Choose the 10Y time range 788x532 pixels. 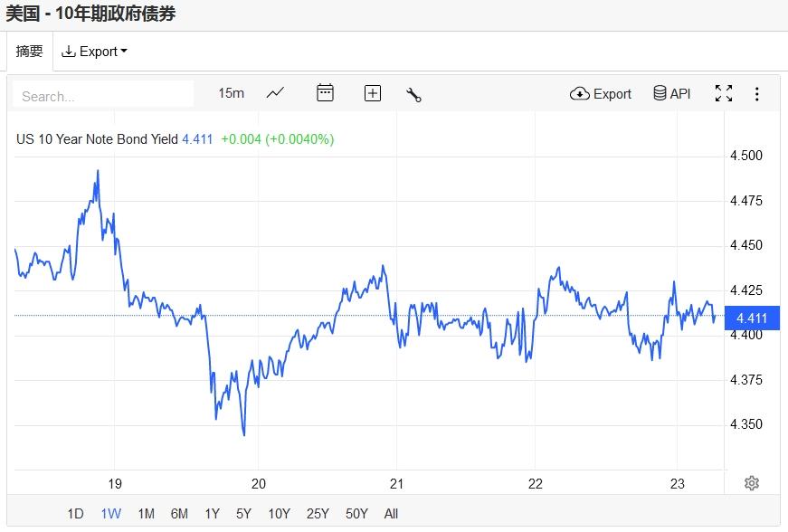(279, 514)
